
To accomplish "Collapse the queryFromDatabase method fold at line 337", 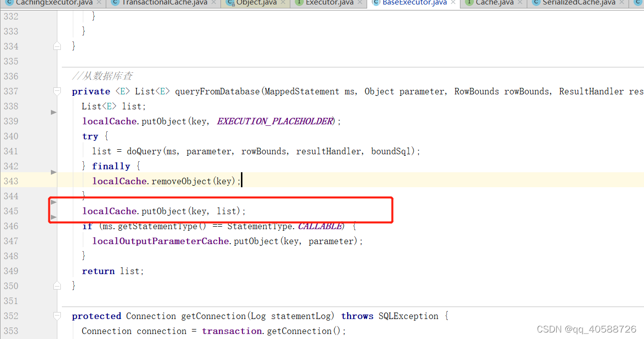I will tap(57, 91).
